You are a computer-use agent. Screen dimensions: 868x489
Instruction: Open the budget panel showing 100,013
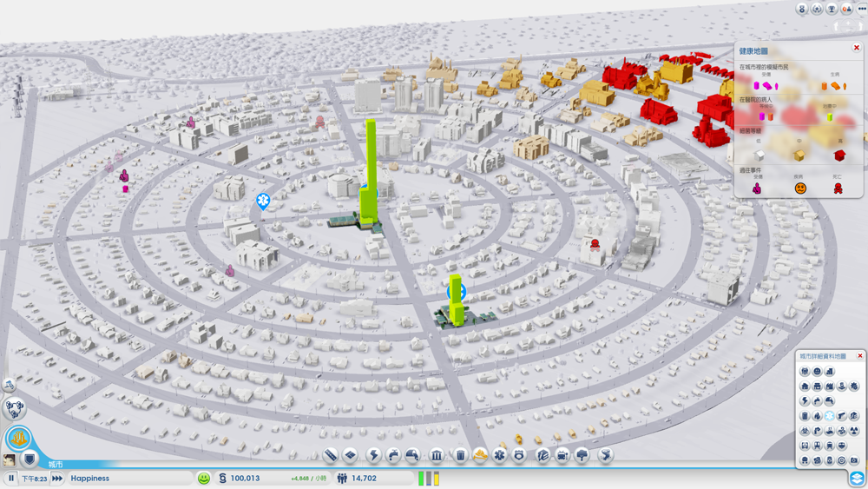(x=273, y=478)
